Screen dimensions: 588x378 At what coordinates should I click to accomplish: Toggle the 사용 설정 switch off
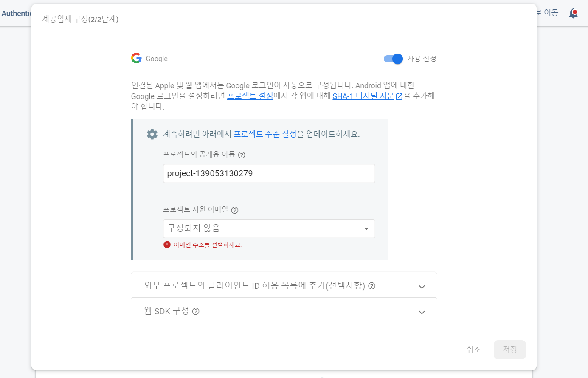coord(393,59)
